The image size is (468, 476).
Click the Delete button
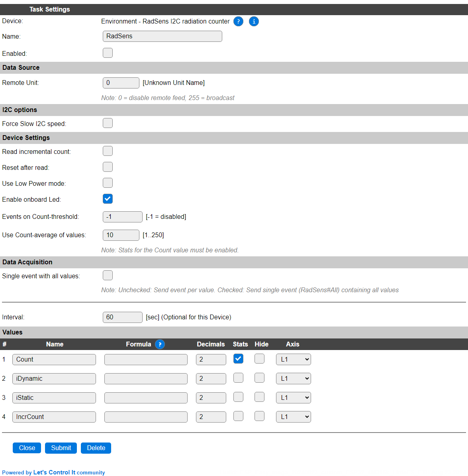click(x=96, y=448)
